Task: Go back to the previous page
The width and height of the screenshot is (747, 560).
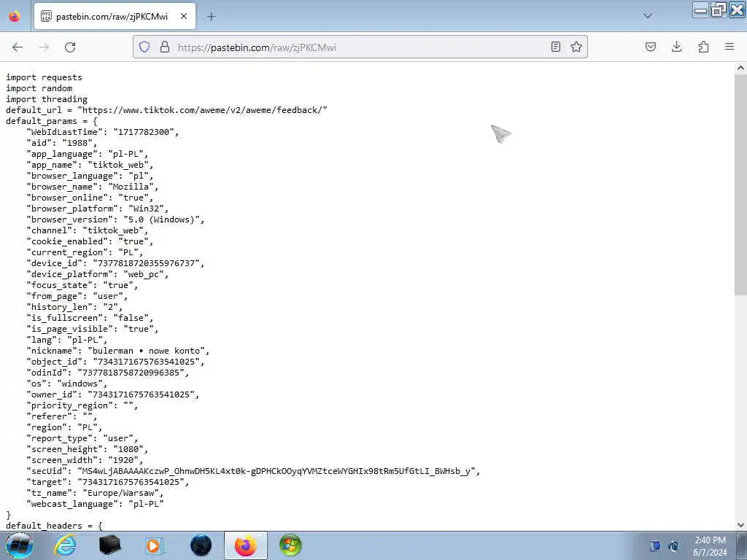Action: tap(18, 47)
